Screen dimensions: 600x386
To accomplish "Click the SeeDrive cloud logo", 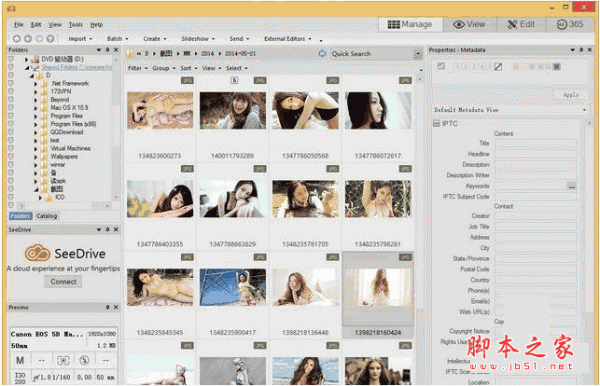I will [x=37, y=253].
